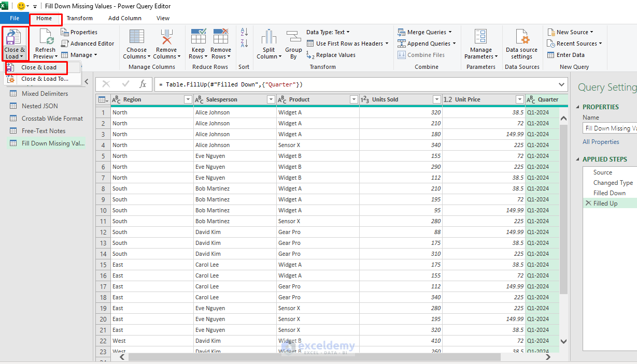Sort descending with the Z-A icon
Screen dimensions: 637x364
click(x=244, y=43)
